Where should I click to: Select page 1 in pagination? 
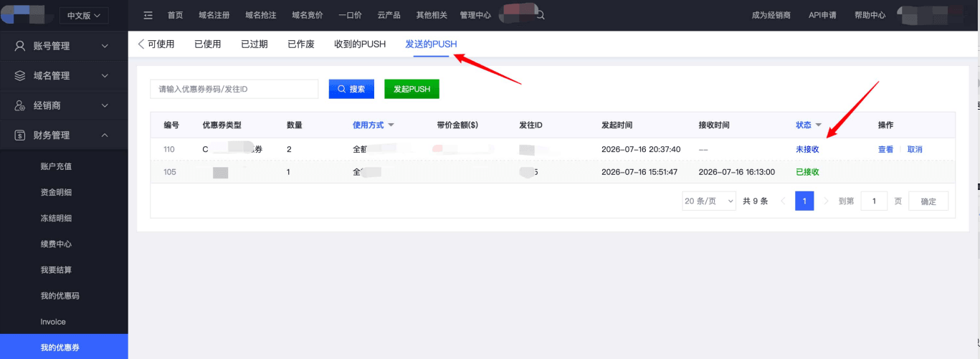pos(804,201)
